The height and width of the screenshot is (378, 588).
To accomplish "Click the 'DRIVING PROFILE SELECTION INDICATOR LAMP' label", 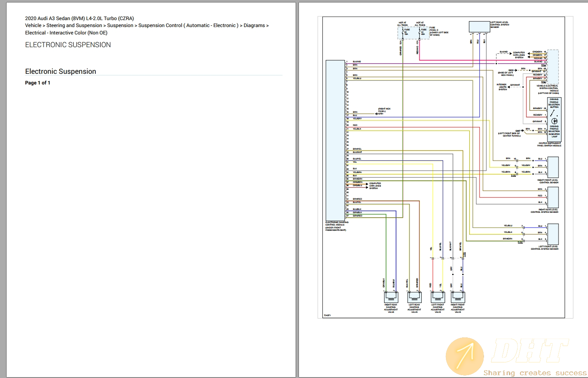I will pyautogui.click(x=554, y=131).
